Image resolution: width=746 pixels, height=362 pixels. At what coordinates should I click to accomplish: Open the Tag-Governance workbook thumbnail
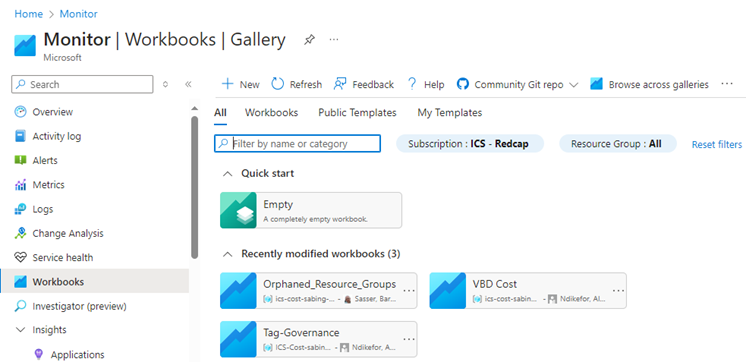(238, 339)
